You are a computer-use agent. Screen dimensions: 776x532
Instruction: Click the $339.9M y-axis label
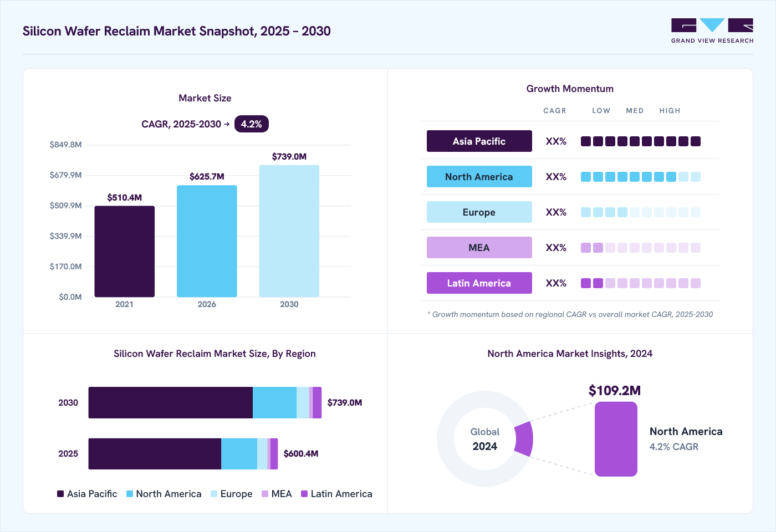(66, 236)
